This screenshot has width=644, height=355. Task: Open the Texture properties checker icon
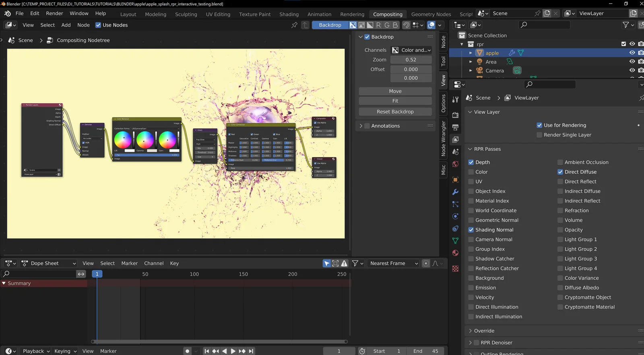(455, 268)
